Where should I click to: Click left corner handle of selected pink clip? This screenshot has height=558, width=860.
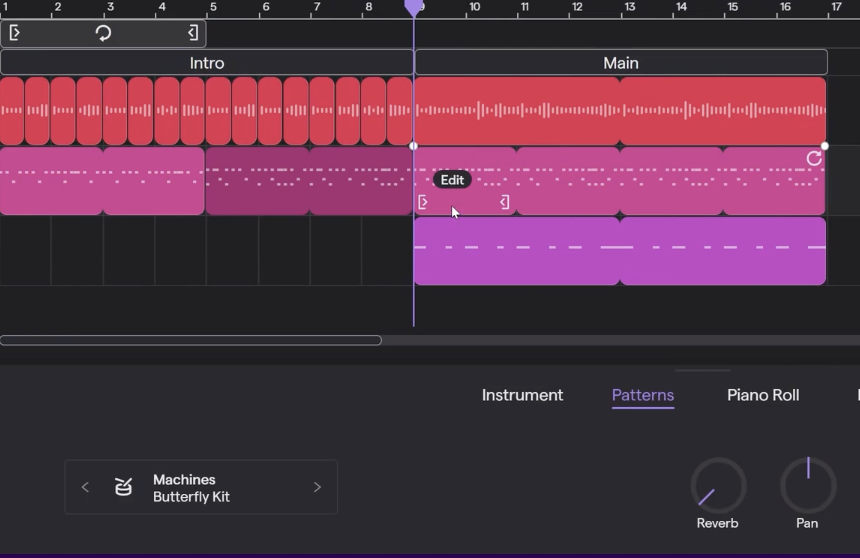(413, 146)
